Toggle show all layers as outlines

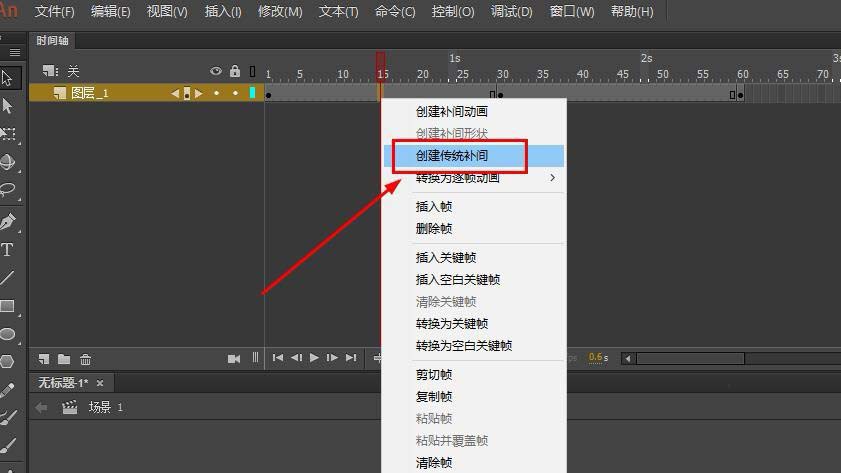pyautogui.click(x=253, y=71)
